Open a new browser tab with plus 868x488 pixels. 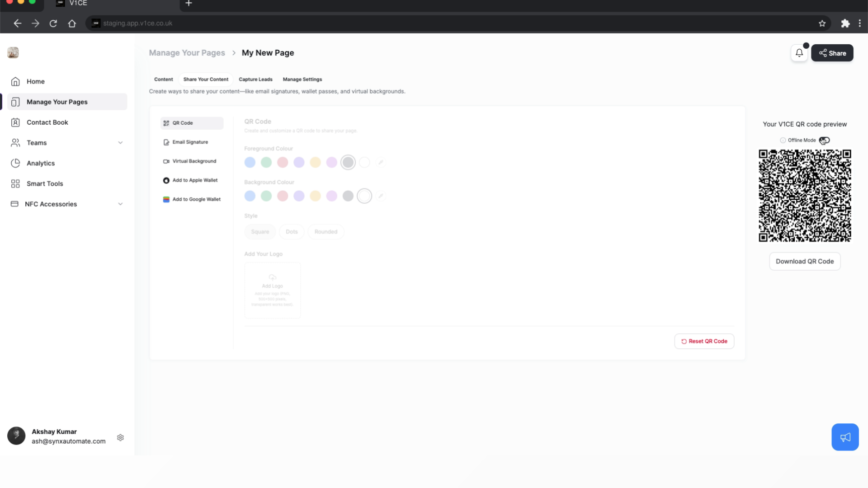[x=189, y=3]
